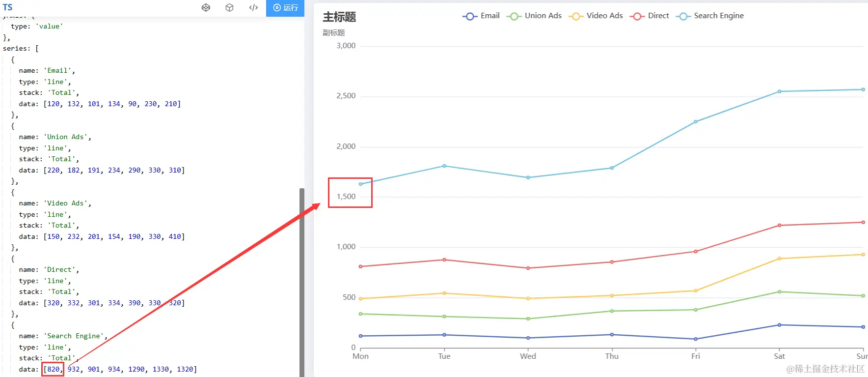Image resolution: width=868 pixels, height=377 pixels.
Task: Click the chart title 主标题
Action: (x=339, y=17)
